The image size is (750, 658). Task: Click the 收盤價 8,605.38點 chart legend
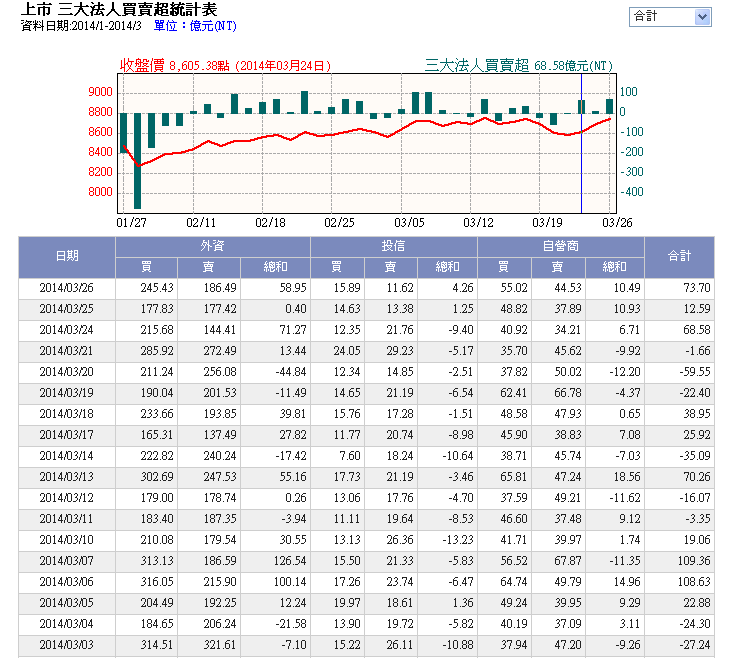(x=225, y=66)
